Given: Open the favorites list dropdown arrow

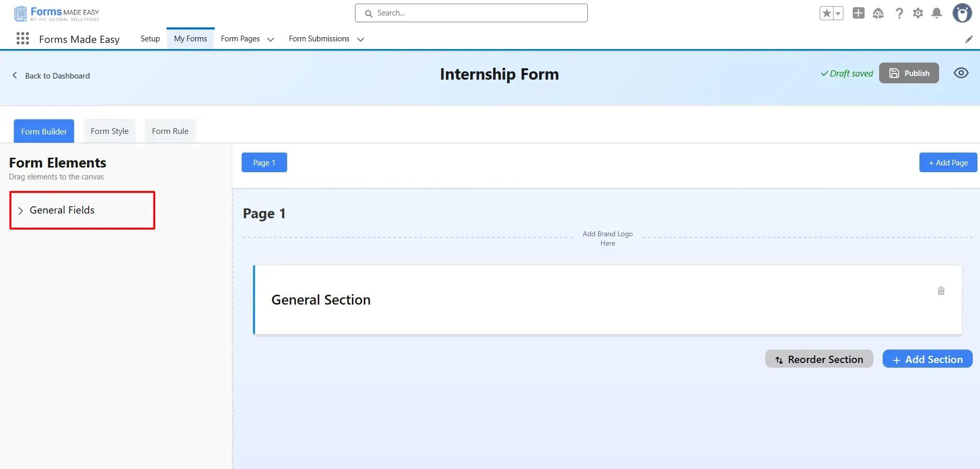Looking at the screenshot, I should click(x=838, y=13).
